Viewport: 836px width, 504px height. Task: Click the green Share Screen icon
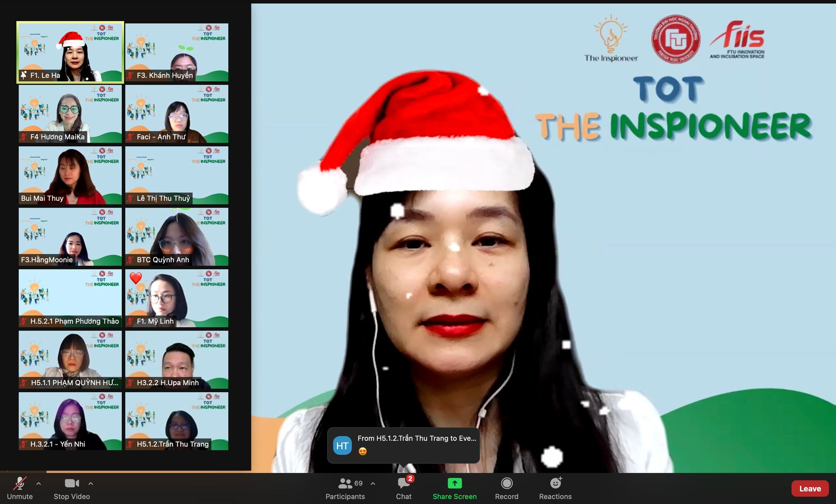[x=455, y=483]
